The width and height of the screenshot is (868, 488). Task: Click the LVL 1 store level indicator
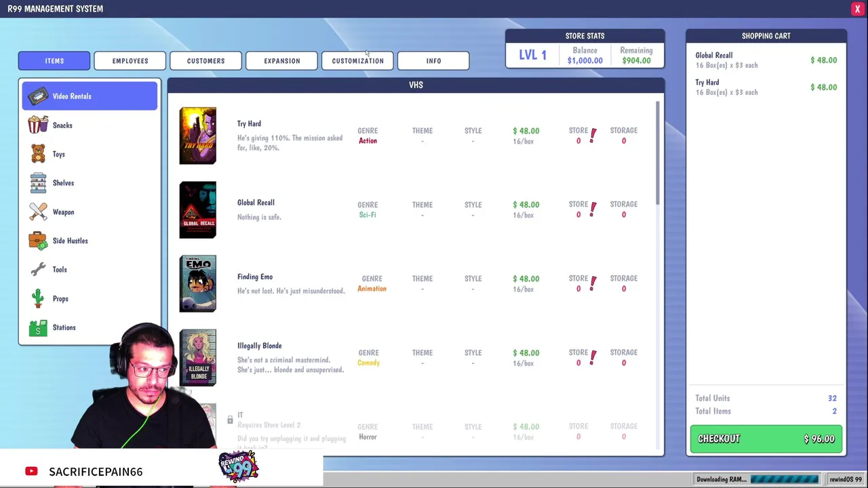(533, 56)
